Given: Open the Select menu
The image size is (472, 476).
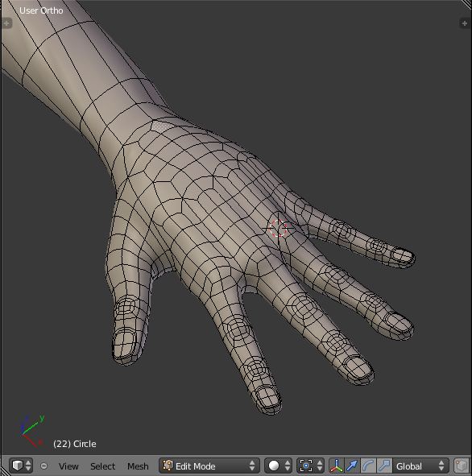Looking at the screenshot, I should click(102, 466).
